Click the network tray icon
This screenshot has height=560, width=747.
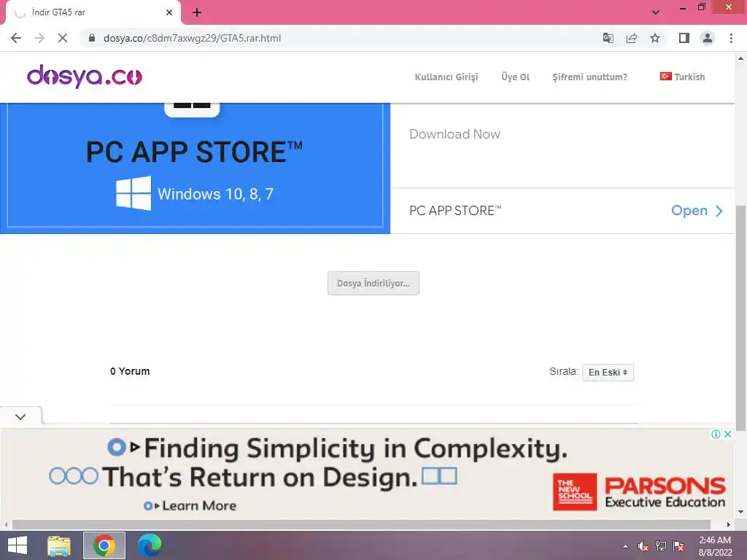(x=661, y=546)
